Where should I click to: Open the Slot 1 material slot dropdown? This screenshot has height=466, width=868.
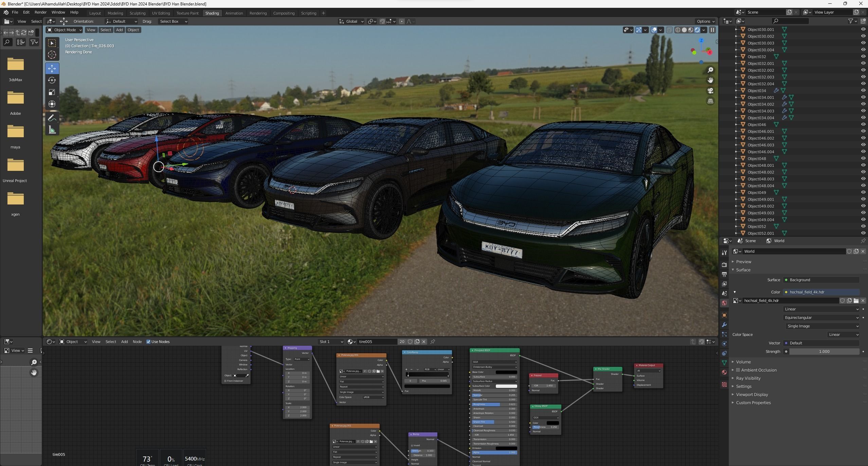[x=331, y=342]
